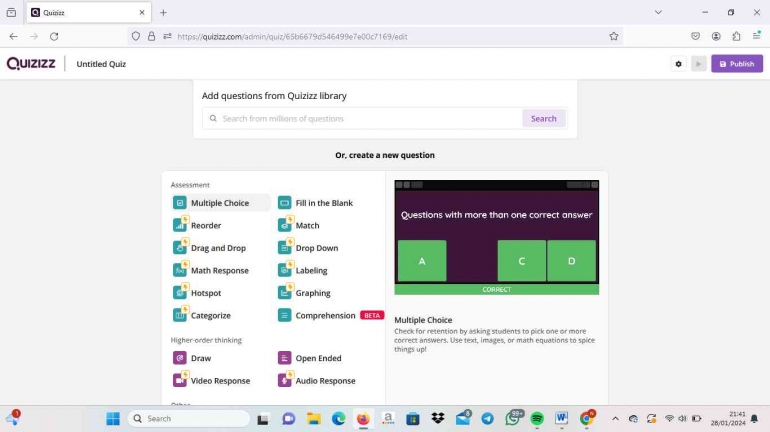Open the browser extensions icon

click(736, 36)
